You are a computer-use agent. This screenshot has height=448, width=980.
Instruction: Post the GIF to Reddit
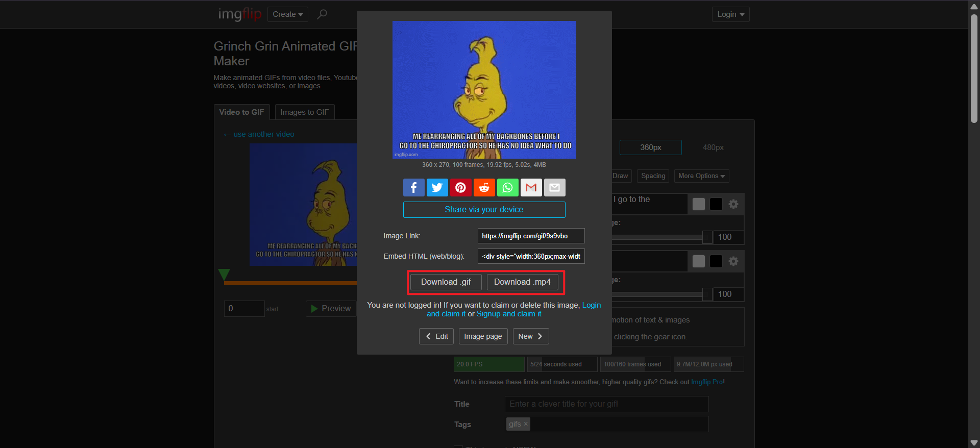[x=484, y=187]
